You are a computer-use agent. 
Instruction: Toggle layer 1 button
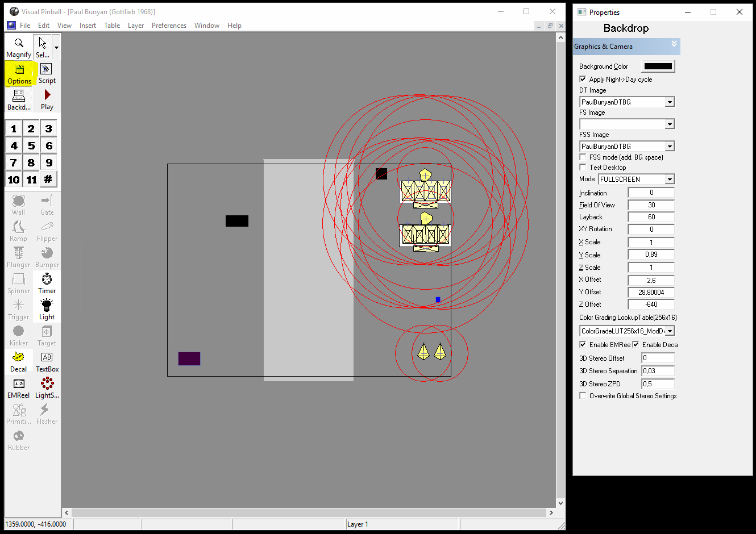coord(14,128)
